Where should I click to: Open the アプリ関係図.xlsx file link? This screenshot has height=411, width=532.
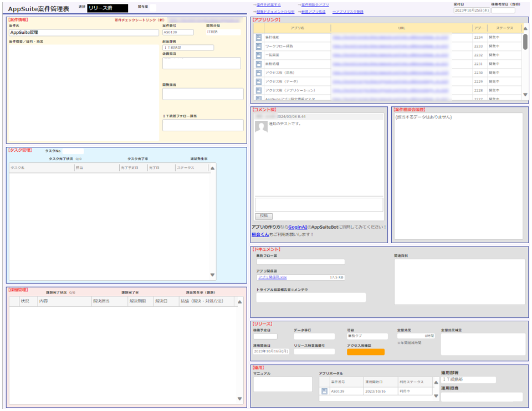[272, 278]
